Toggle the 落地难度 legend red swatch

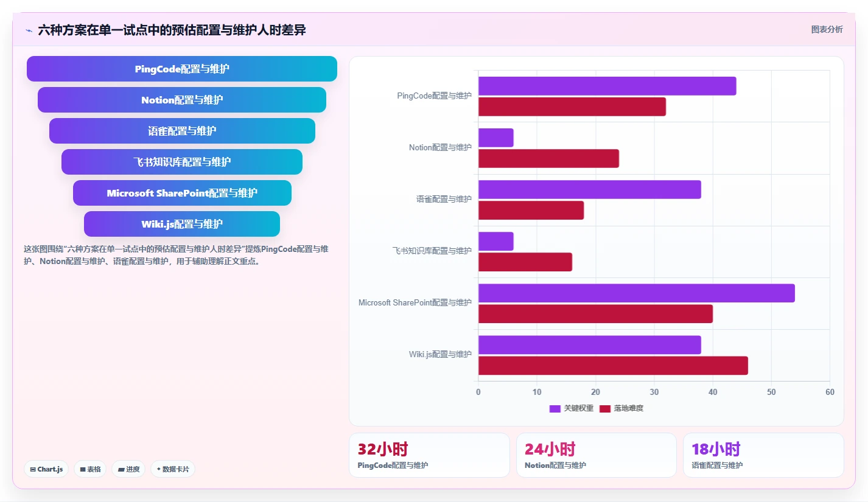605,408
